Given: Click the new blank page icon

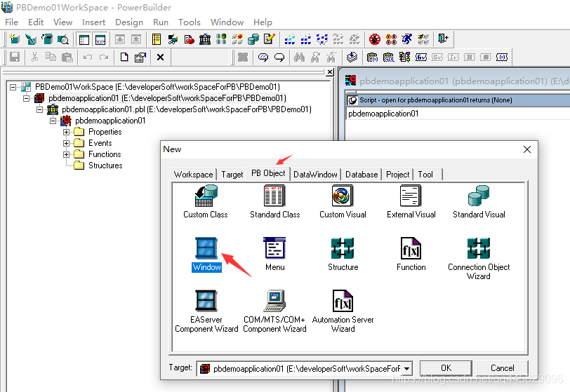Looking at the screenshot, I should 124,57.
